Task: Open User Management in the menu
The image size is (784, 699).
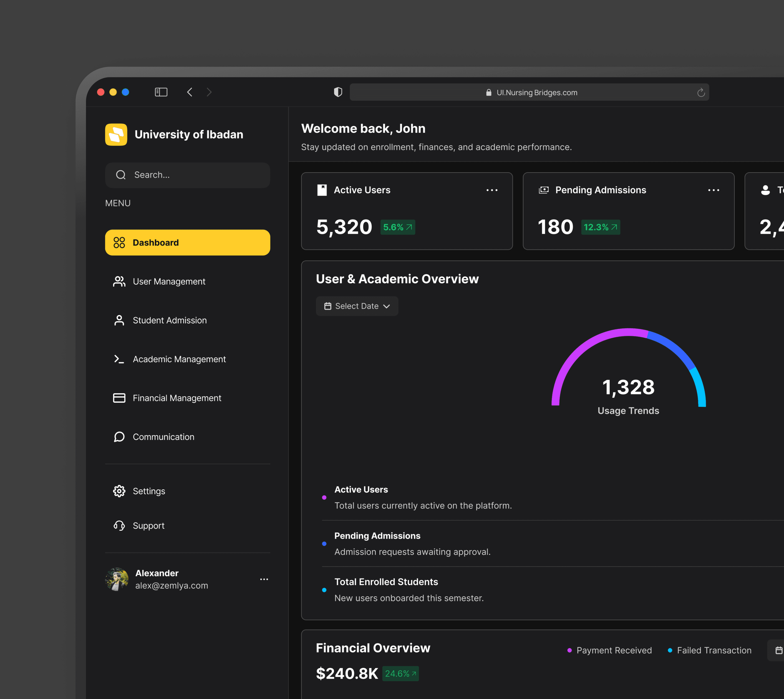Action: pos(169,281)
